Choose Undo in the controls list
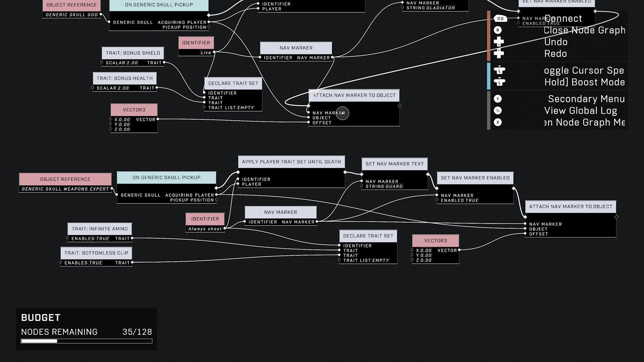 click(x=556, y=42)
